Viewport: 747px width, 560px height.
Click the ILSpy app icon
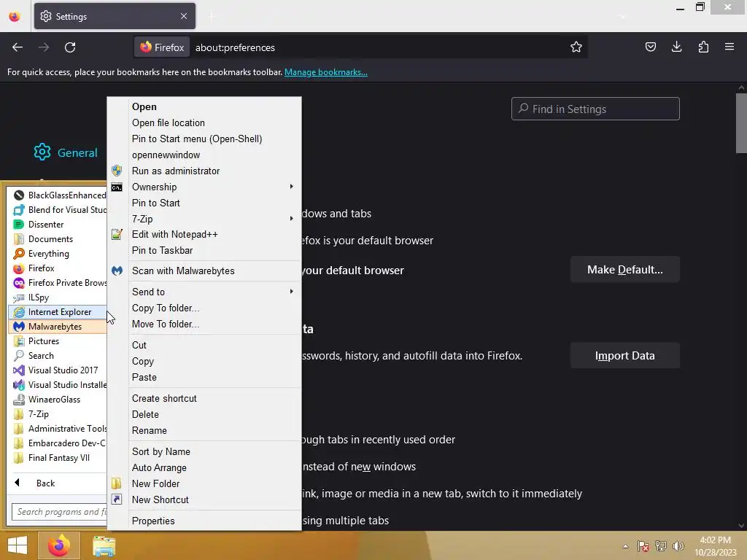pyautogui.click(x=18, y=297)
